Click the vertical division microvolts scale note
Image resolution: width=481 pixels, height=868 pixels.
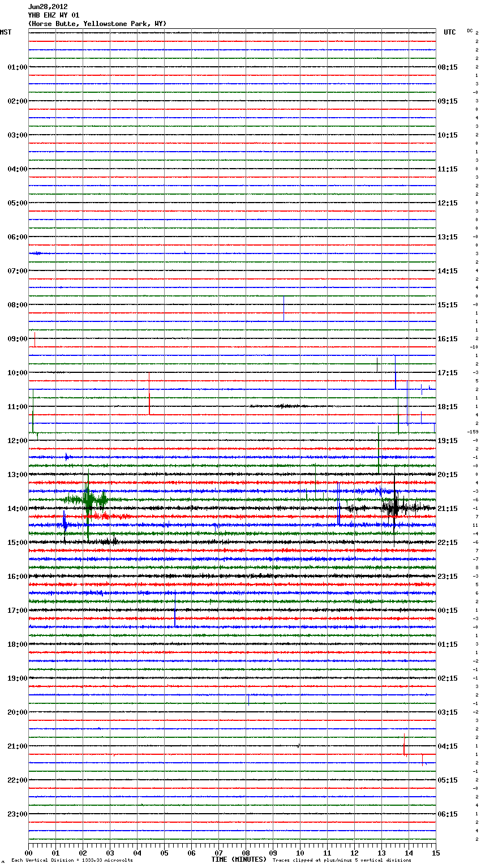pos(72,860)
